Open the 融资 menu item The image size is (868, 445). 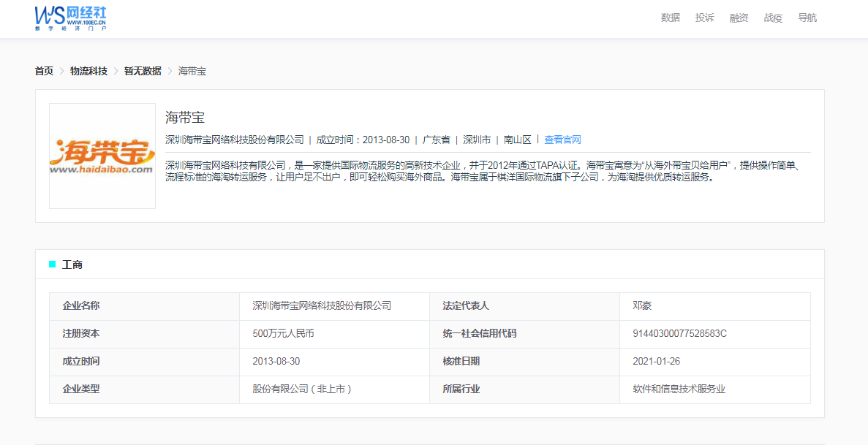[739, 18]
